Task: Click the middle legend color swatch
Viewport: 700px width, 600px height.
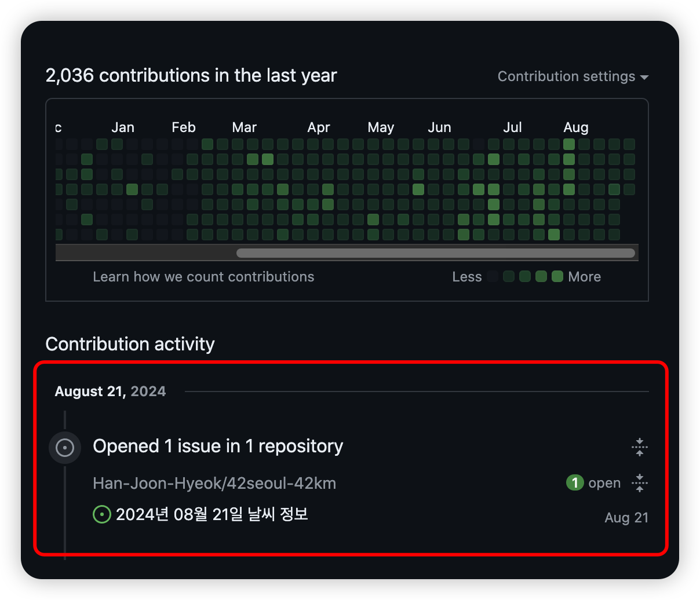Action: [525, 277]
